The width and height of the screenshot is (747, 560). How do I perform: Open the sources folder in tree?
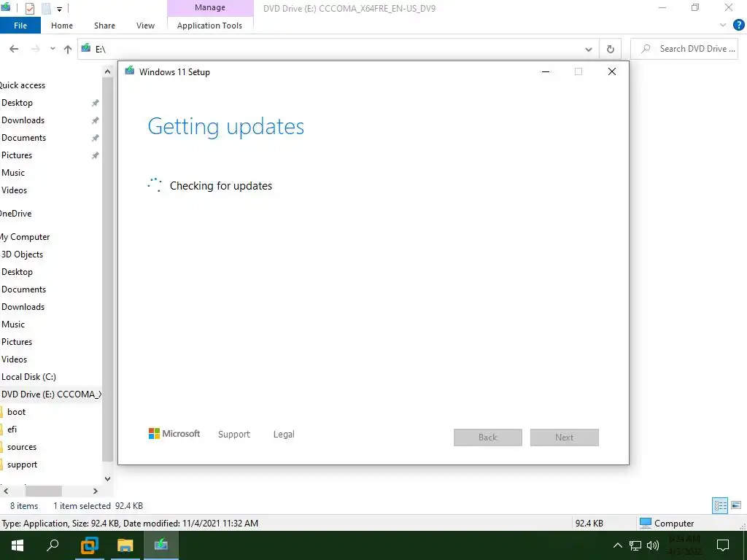21,447
